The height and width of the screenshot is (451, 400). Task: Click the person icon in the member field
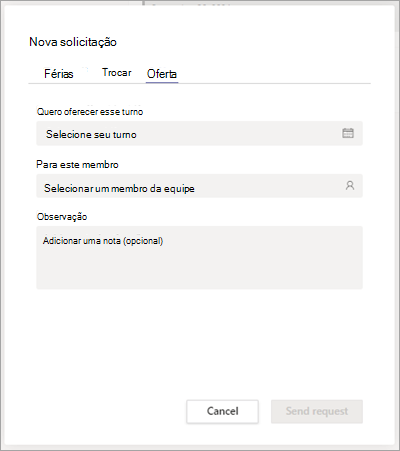[350, 185]
